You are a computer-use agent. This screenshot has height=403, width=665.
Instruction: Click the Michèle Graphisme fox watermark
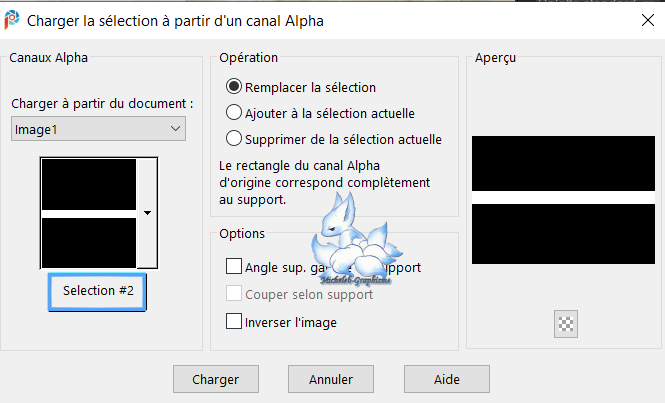click(355, 240)
